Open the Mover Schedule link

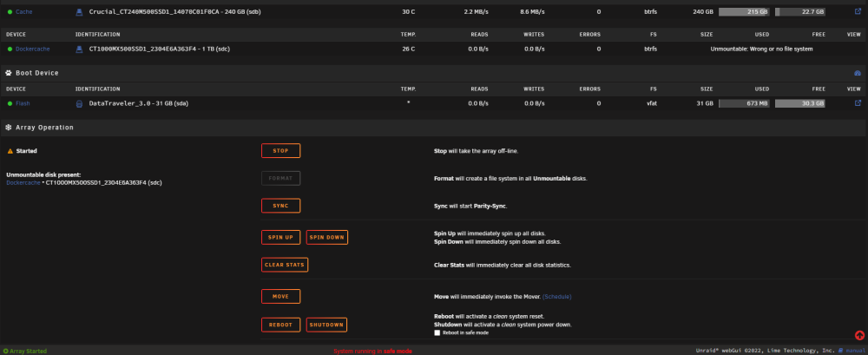coord(556,297)
